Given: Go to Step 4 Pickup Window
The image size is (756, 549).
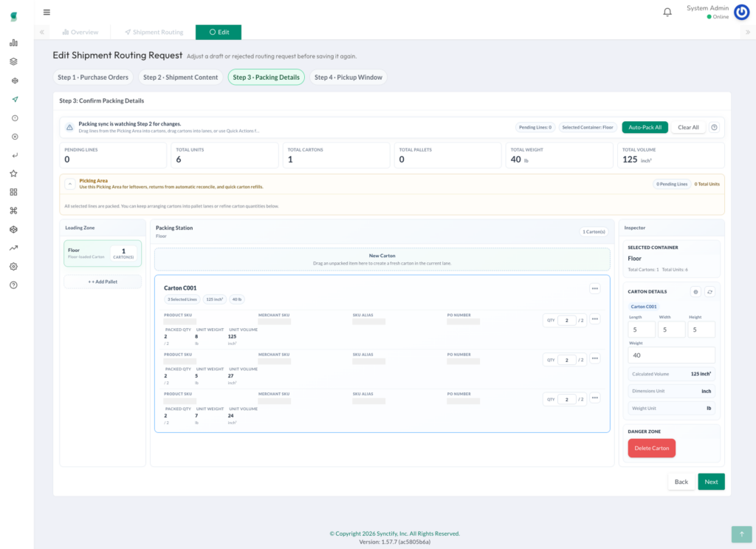Looking at the screenshot, I should click(348, 77).
